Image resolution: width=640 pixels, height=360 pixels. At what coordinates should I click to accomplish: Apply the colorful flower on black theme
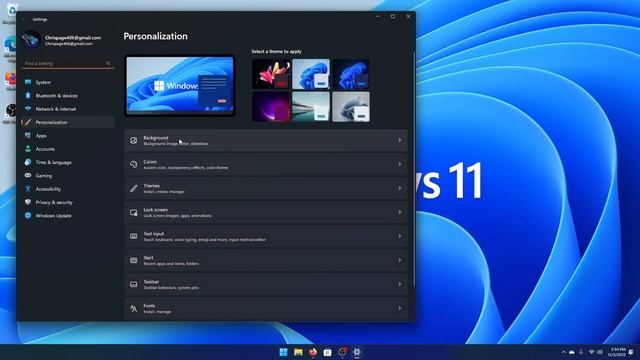pyautogui.click(x=271, y=74)
